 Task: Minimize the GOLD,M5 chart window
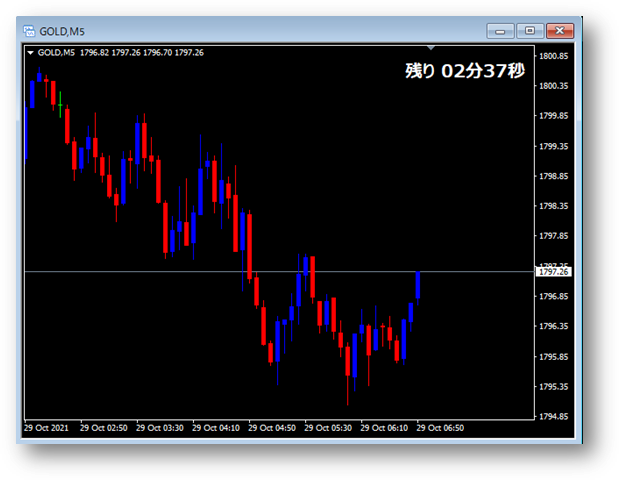tap(501, 31)
